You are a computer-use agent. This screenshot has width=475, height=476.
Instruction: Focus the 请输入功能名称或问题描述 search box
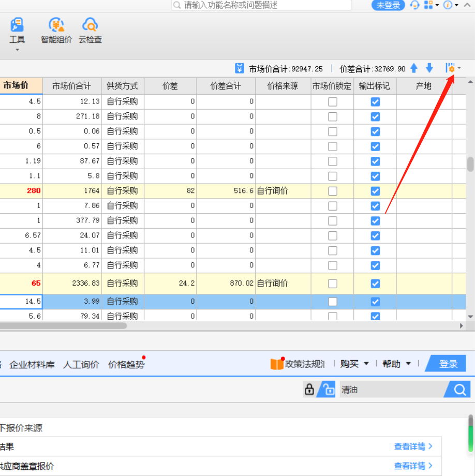[x=261, y=5]
